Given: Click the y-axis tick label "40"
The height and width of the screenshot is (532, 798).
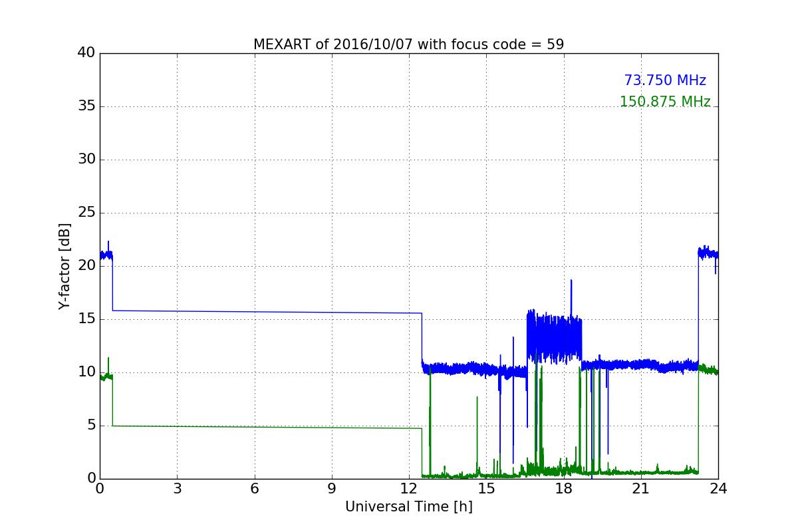Looking at the screenshot, I should 86,53.
